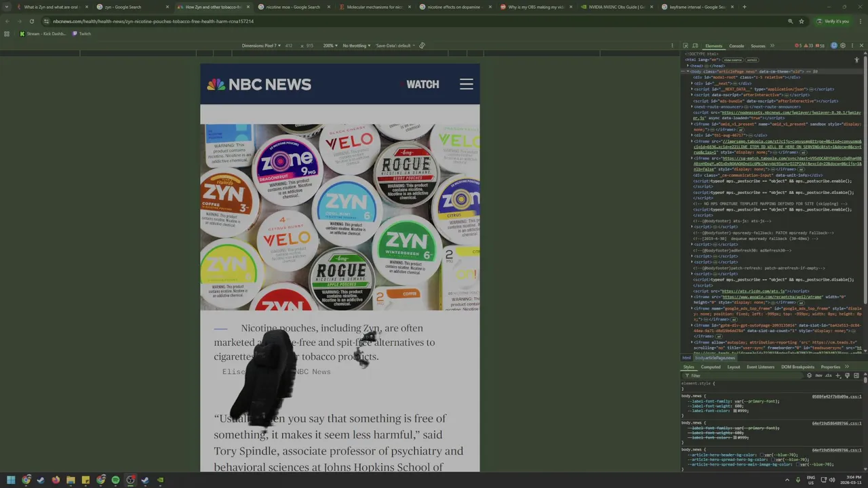Show hidden tray icons chevron
The height and width of the screenshot is (488, 868).
coord(787,480)
